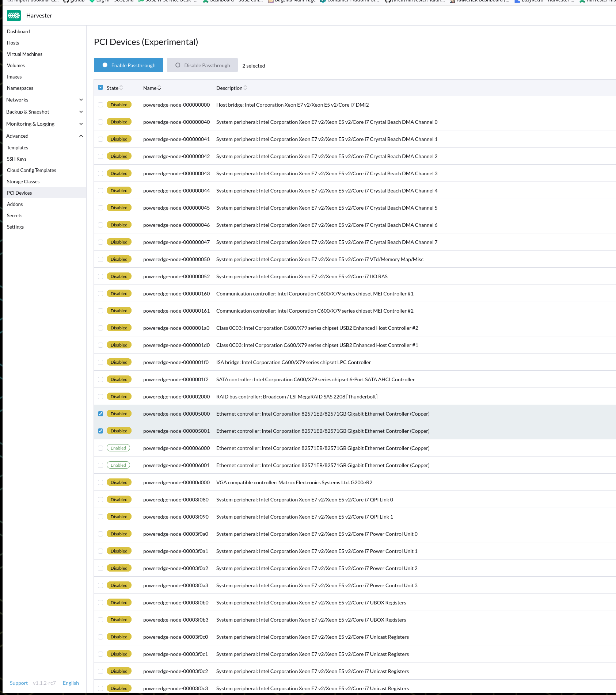Viewport: 616px width, 695px height.
Task: Click the Harvester logo icon
Action: pos(14,15)
